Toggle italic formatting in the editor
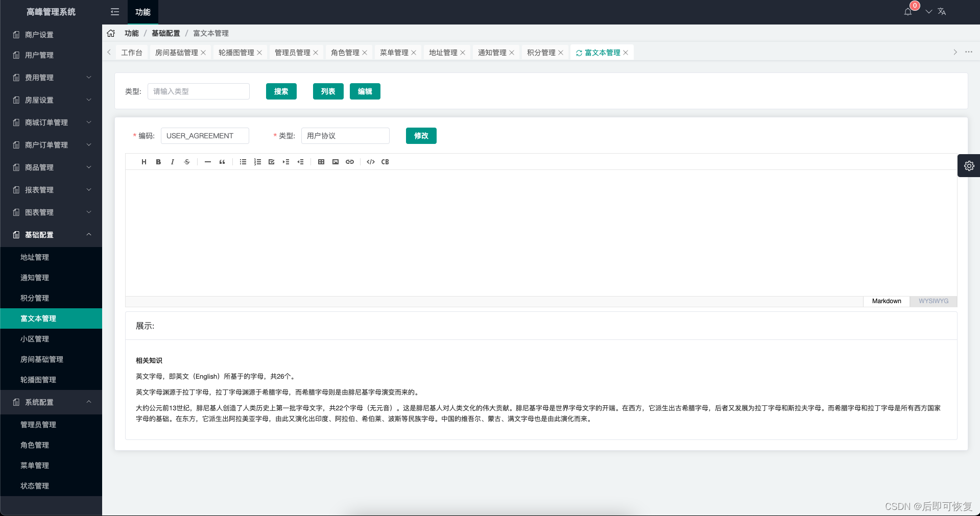 (x=173, y=162)
